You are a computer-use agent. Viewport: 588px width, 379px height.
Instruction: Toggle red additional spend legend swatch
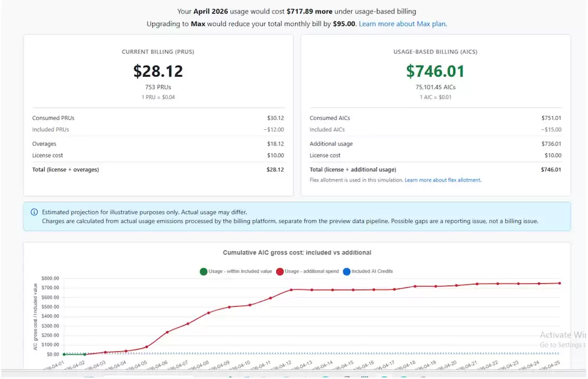click(280, 271)
